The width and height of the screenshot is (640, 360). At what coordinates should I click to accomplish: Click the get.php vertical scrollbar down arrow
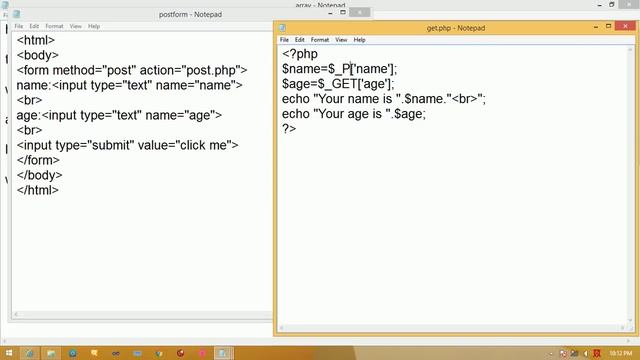(x=630, y=321)
